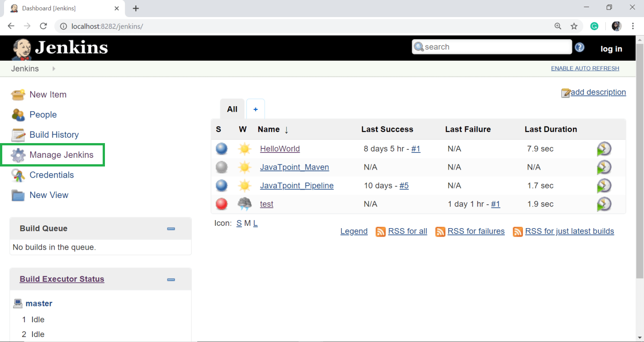The height and width of the screenshot is (342, 644).
Task: Click the Credentials keys icon
Action: pos(18,175)
